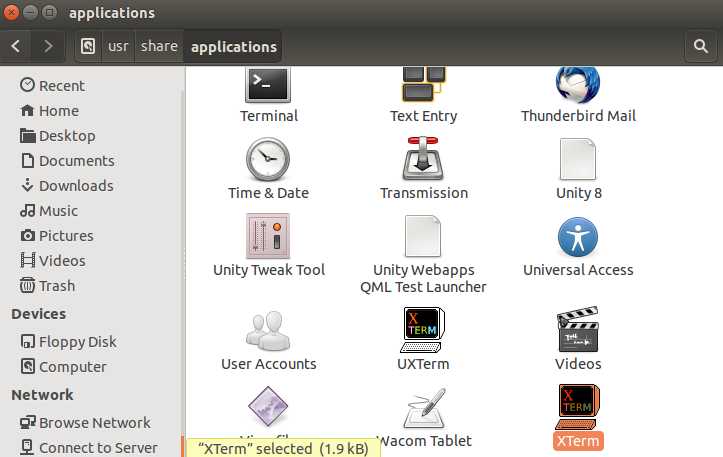Viewport: 723px width, 457px height.
Task: Open Desktop folder in sidebar
Action: (58, 136)
